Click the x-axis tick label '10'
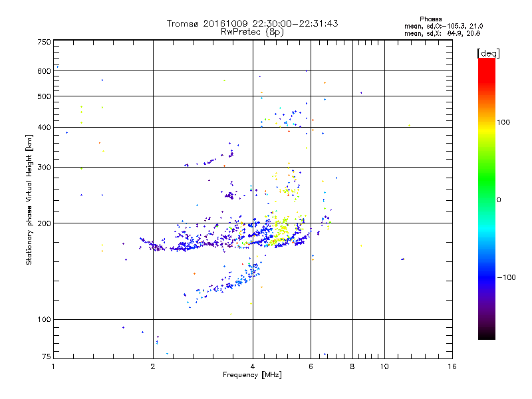Screen dimensions: 532x399 (384, 366)
